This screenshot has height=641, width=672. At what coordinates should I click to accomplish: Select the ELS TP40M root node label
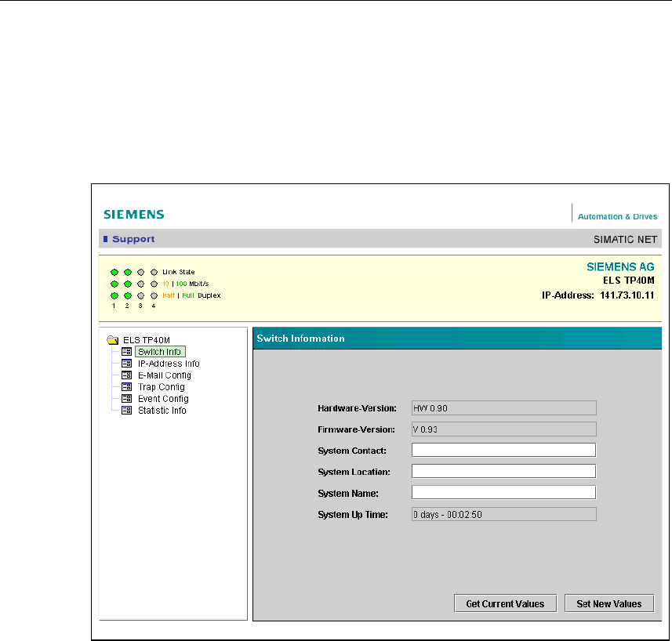(147, 340)
